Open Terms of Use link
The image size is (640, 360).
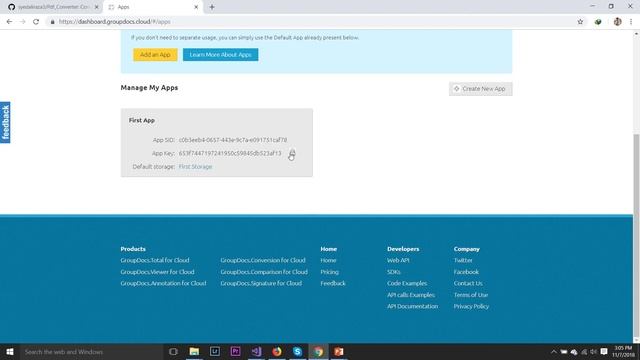tap(471, 295)
